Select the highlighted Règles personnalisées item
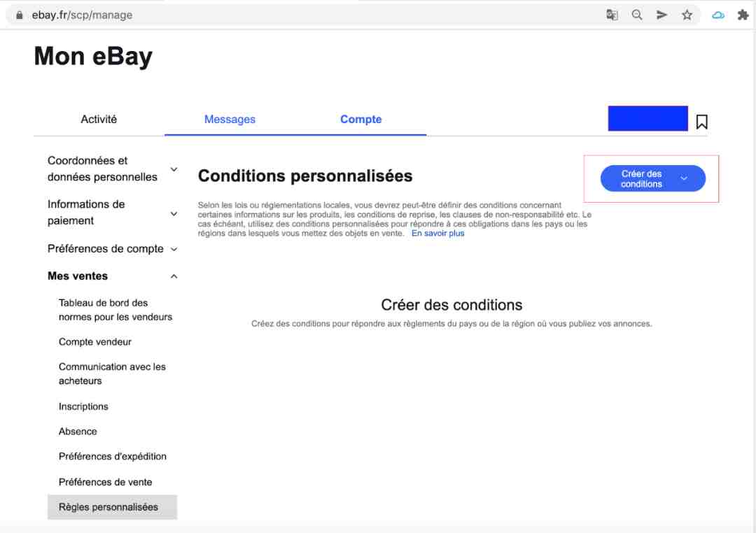The height and width of the screenshot is (533, 756). (112, 507)
